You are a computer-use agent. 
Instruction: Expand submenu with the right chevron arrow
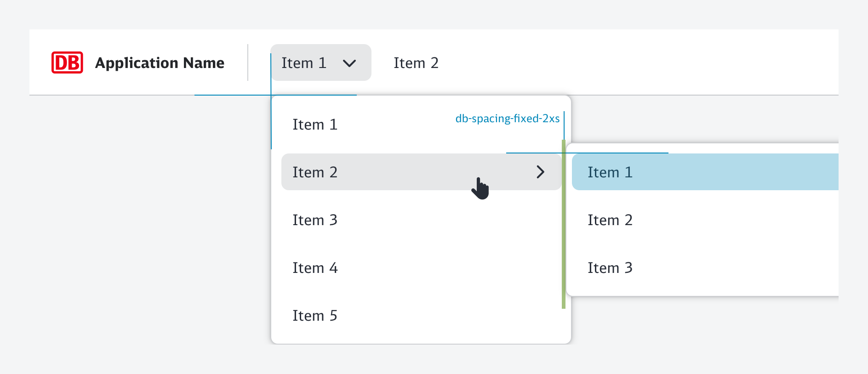[540, 172]
